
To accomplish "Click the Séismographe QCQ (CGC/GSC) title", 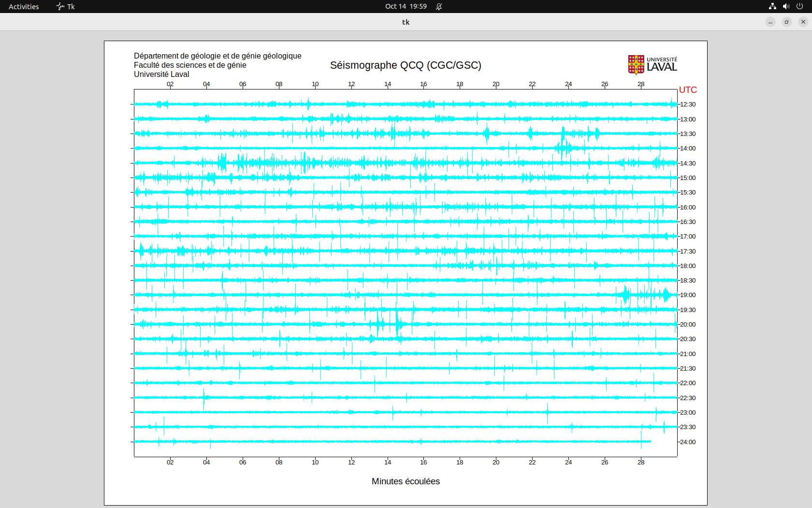I will 406,65.
